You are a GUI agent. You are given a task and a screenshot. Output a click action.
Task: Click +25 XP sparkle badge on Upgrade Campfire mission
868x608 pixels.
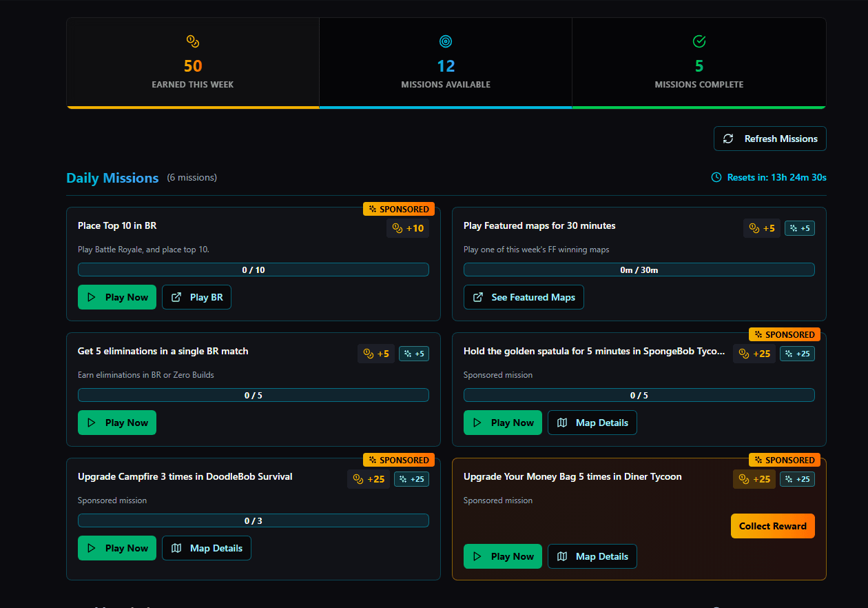(411, 479)
